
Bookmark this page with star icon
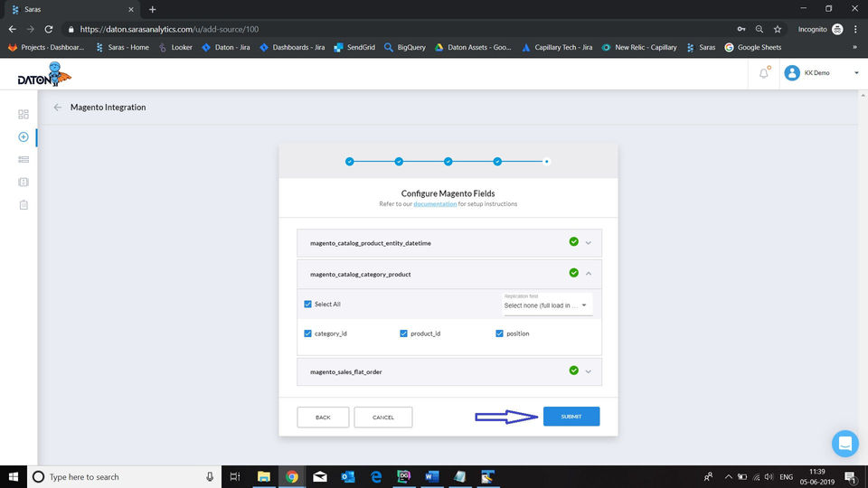point(778,29)
